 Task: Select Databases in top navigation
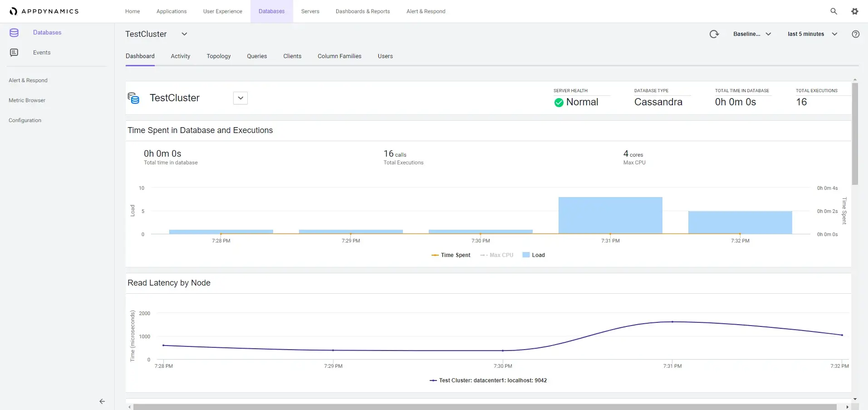pyautogui.click(x=272, y=11)
